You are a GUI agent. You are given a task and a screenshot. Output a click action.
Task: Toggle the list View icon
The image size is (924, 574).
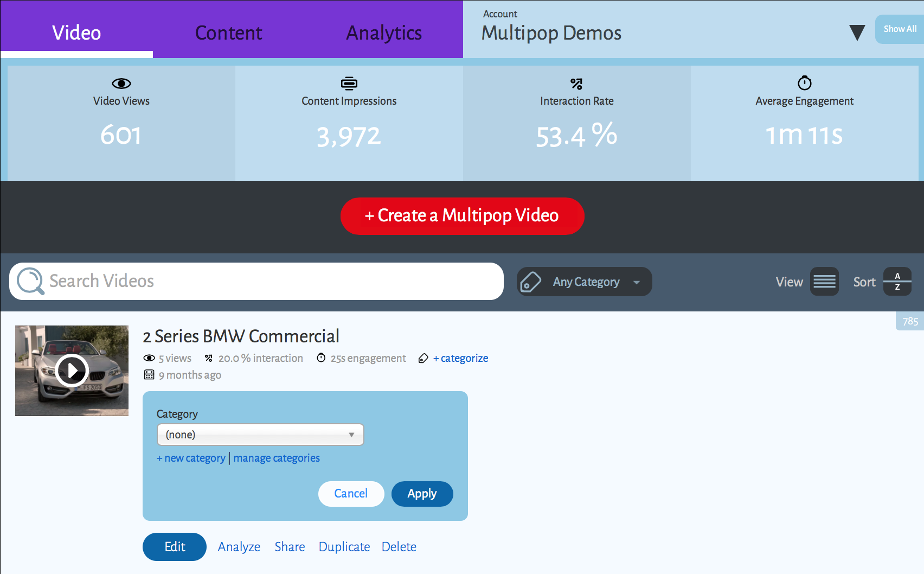(824, 282)
